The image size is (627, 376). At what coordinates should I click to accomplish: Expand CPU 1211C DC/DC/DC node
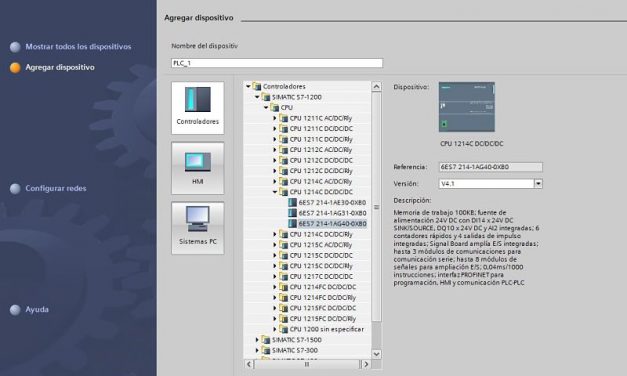(275, 129)
